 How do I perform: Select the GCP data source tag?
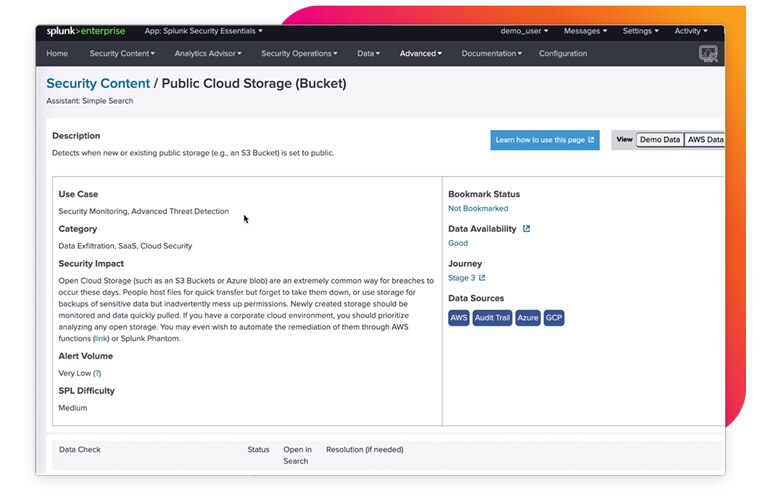pyautogui.click(x=554, y=318)
